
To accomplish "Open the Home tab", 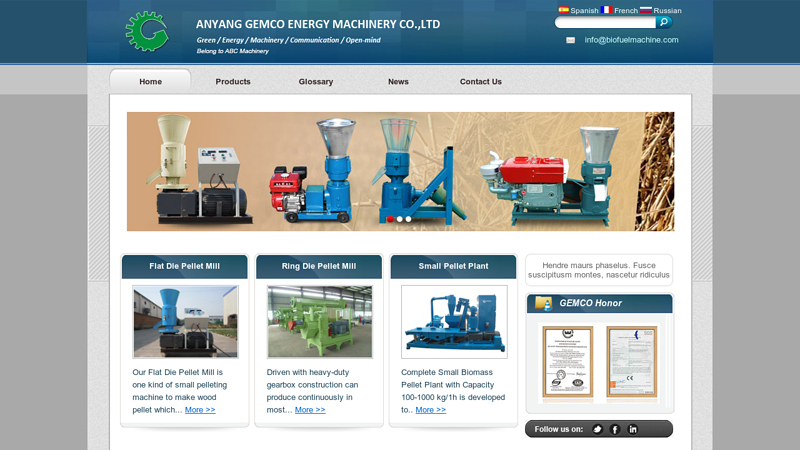I will point(151,82).
